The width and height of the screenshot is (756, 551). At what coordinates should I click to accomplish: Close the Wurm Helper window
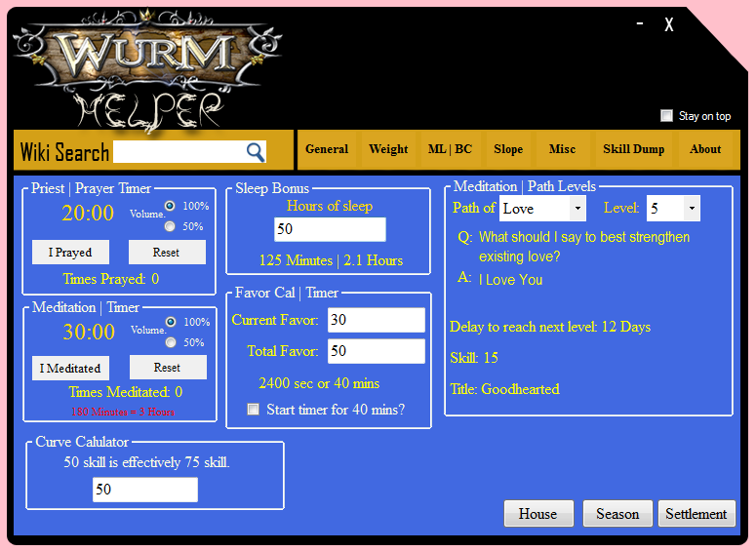[x=669, y=24]
